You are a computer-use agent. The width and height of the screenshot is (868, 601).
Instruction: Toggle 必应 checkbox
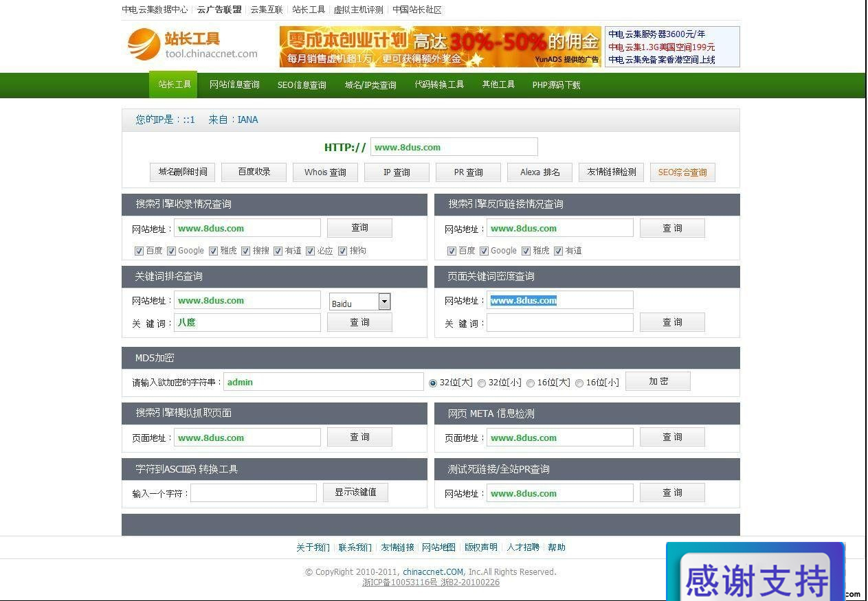(310, 251)
